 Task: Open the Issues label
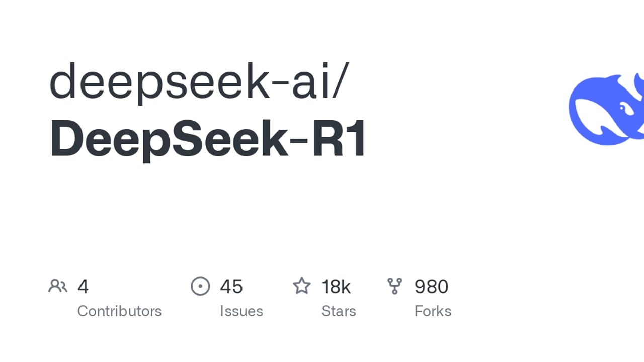(242, 311)
